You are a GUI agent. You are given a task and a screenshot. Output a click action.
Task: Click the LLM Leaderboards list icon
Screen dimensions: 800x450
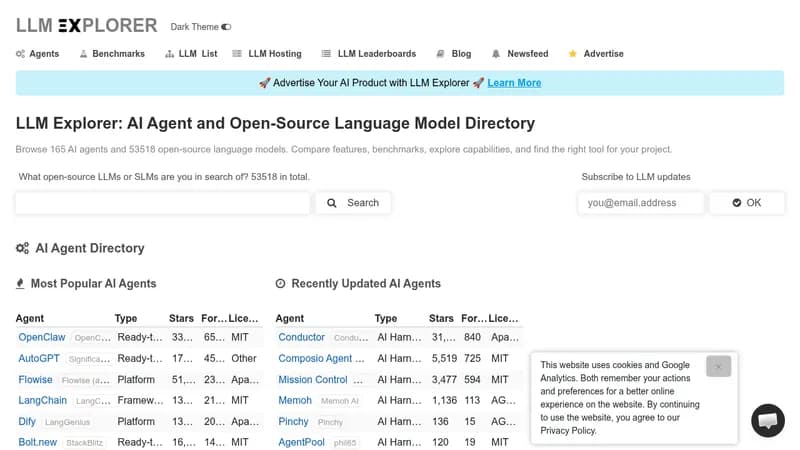(326, 54)
